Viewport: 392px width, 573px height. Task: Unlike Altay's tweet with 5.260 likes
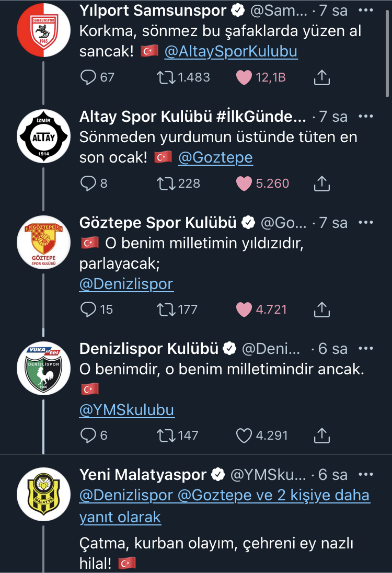(244, 184)
